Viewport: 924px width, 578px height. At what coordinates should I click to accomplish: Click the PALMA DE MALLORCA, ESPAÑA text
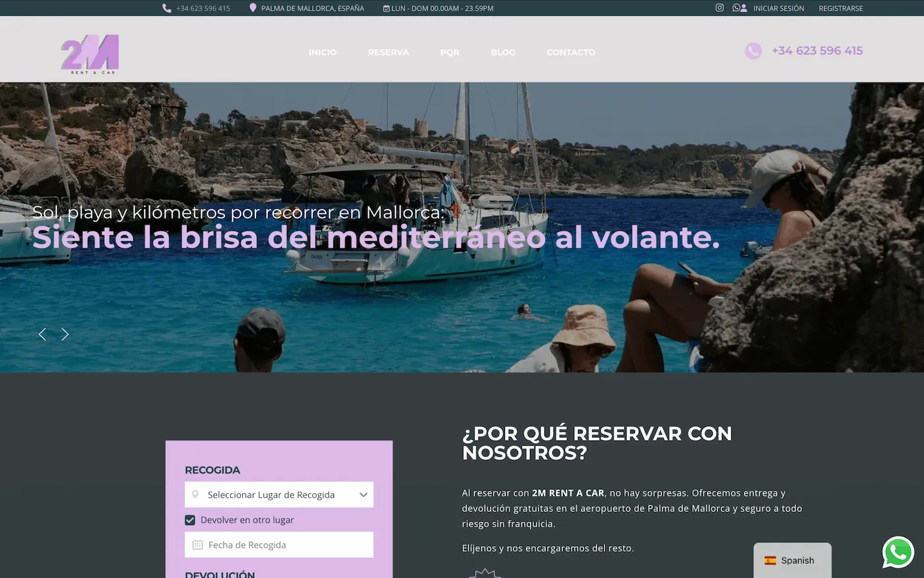[x=313, y=9]
